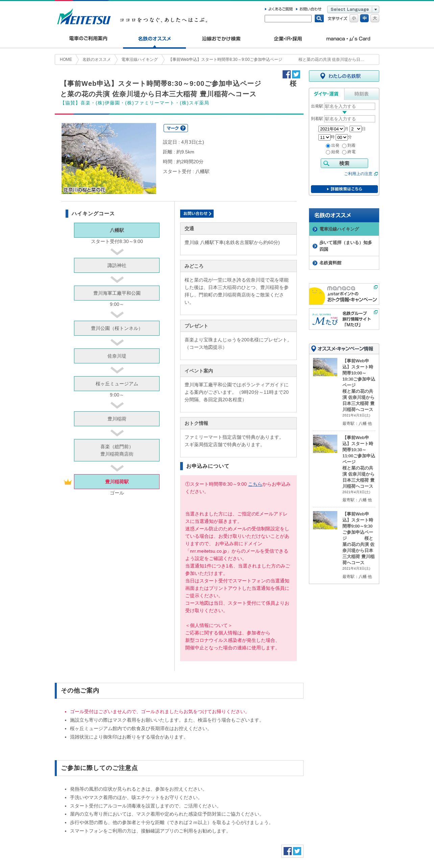Click the 到着駅 station input
The height and width of the screenshot is (868, 434).
pyautogui.click(x=349, y=119)
